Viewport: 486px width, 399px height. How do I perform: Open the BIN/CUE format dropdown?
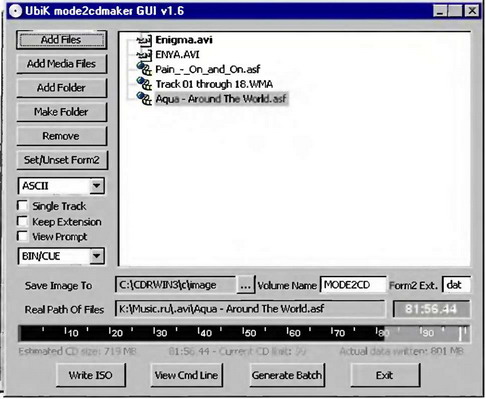tap(97, 256)
